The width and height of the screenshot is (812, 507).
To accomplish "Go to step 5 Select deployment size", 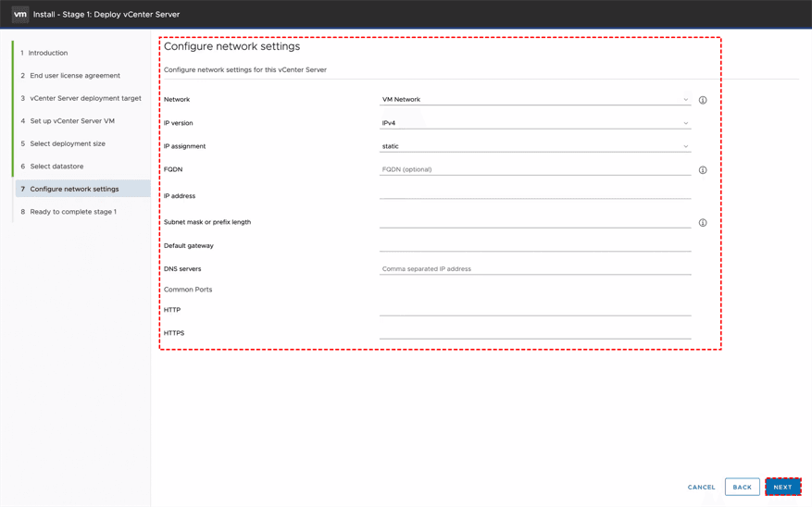I will click(63, 143).
